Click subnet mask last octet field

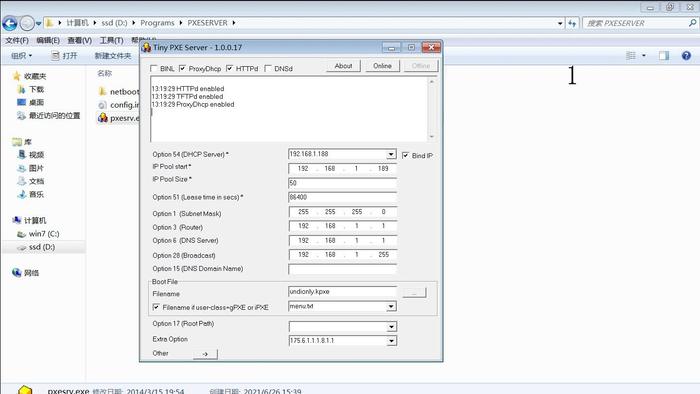pyautogui.click(x=383, y=212)
